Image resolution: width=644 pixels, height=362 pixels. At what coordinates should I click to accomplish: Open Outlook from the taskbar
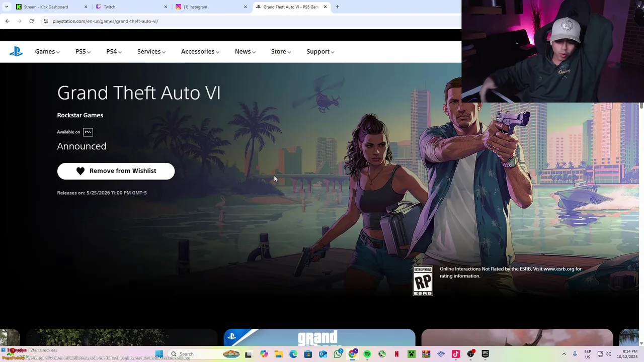tap(323, 354)
